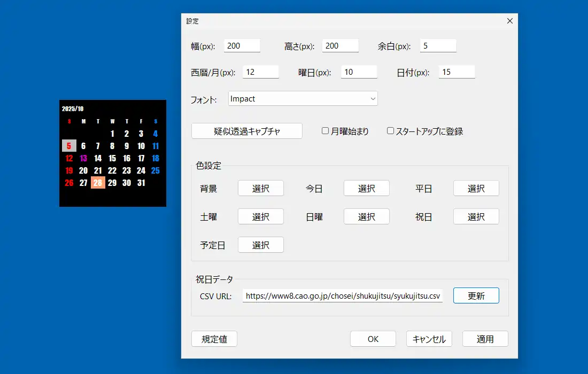
Task: Apply changes with the 適用 button
Action: pos(485,339)
